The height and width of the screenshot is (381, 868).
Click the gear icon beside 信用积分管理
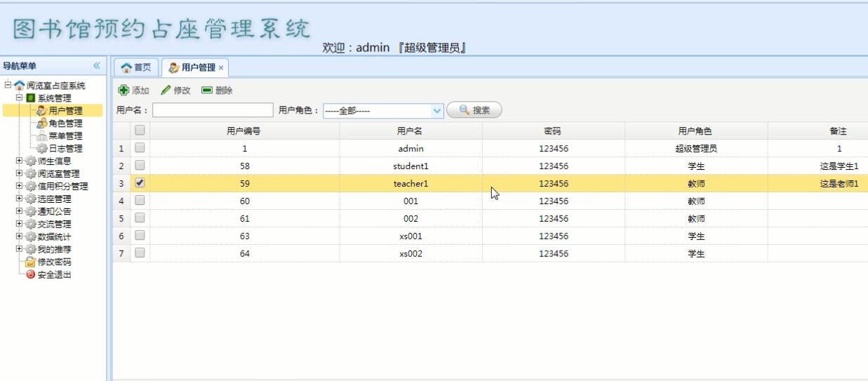pyautogui.click(x=30, y=187)
